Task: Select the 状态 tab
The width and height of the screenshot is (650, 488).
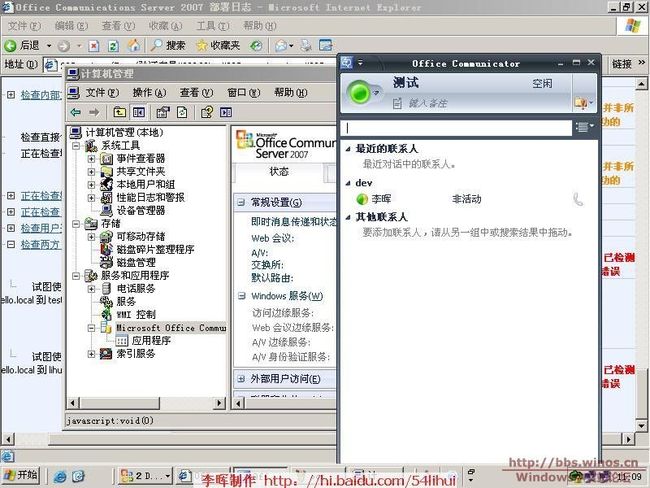Action: click(279, 172)
